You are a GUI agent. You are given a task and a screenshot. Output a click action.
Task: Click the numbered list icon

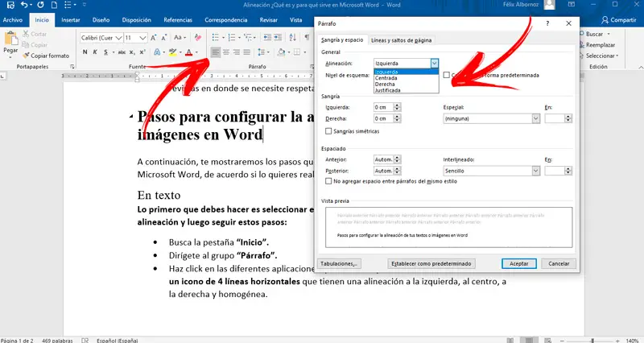(232, 37)
